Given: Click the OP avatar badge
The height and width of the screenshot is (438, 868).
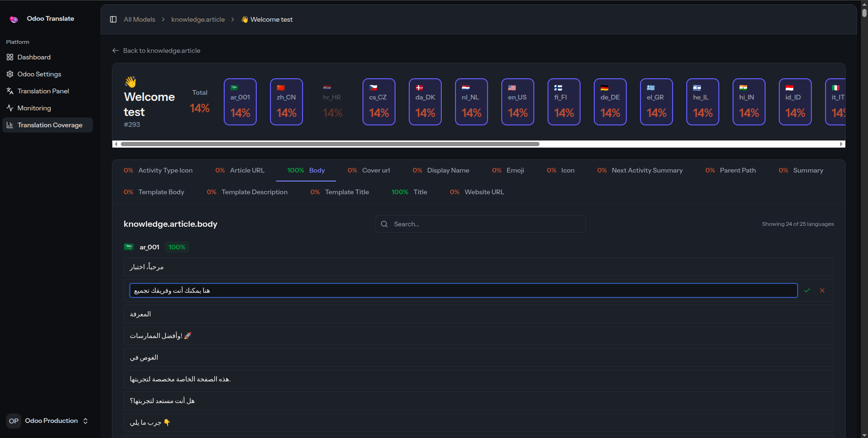Looking at the screenshot, I should point(14,421).
